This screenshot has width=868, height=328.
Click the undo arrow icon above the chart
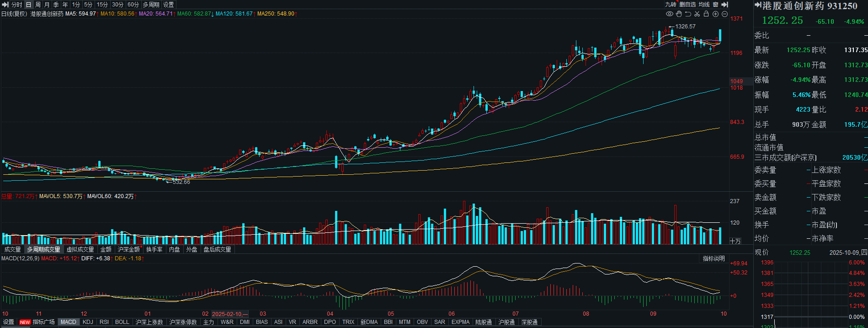688,14
